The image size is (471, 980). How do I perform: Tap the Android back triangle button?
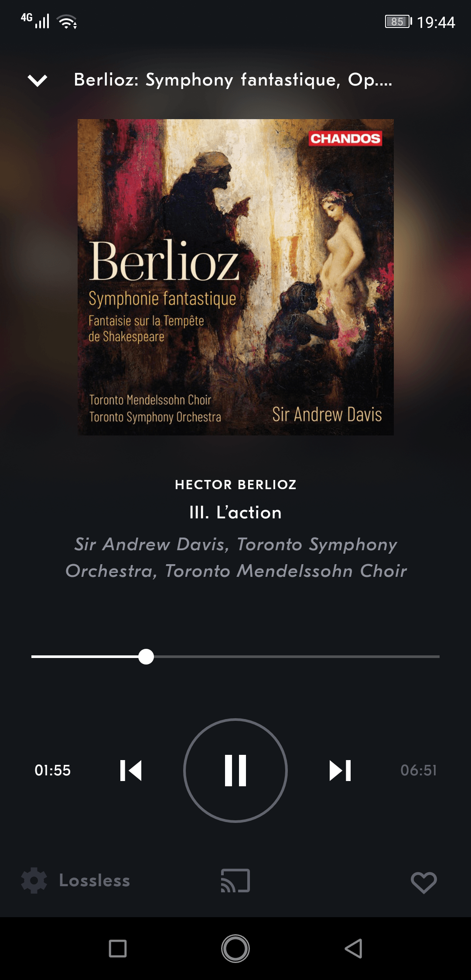(354, 949)
